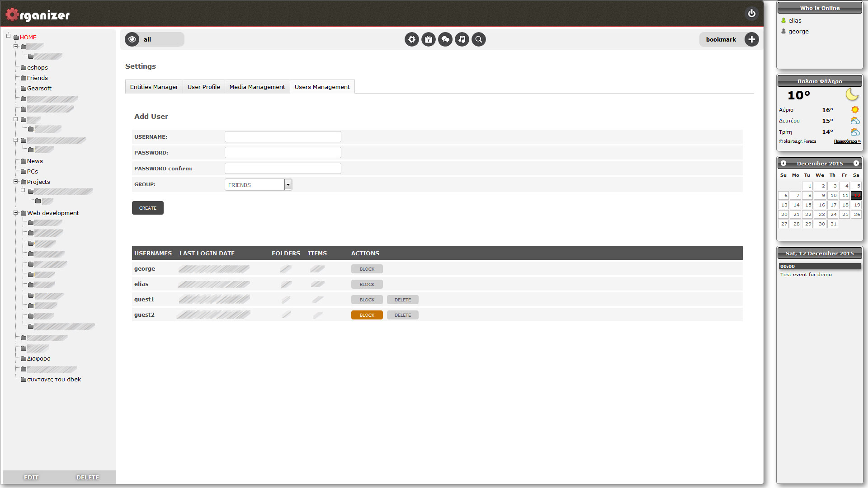Click DELETE at bottom of folder tree
868x488 pixels.
click(x=87, y=477)
